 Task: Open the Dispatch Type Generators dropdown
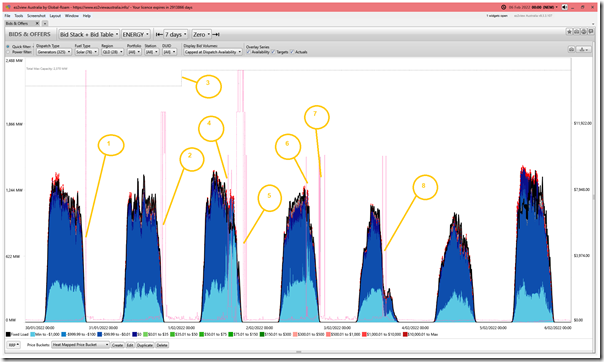tap(54, 52)
